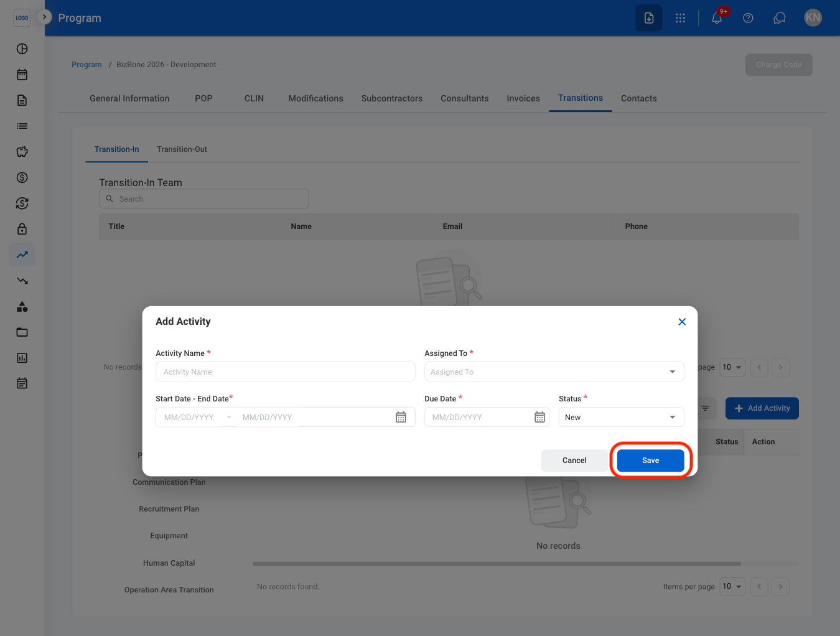Open the calendar icon at the sidebar top

tap(22, 75)
